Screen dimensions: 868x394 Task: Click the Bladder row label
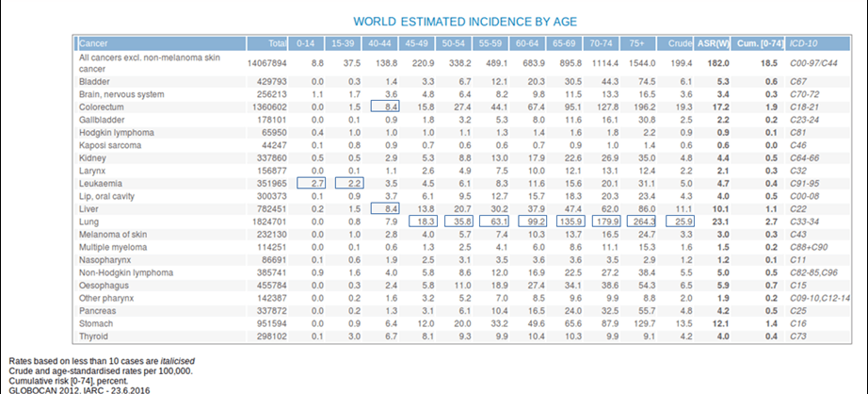coord(94,83)
